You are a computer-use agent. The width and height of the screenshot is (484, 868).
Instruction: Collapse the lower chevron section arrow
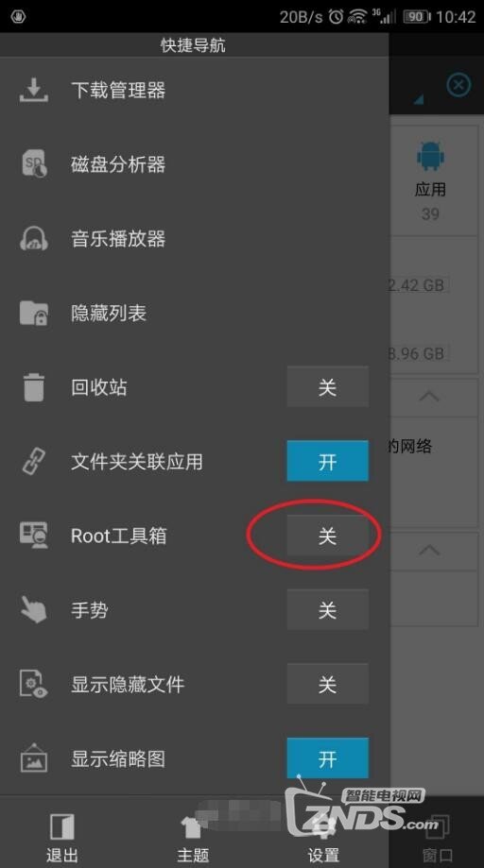(x=429, y=550)
